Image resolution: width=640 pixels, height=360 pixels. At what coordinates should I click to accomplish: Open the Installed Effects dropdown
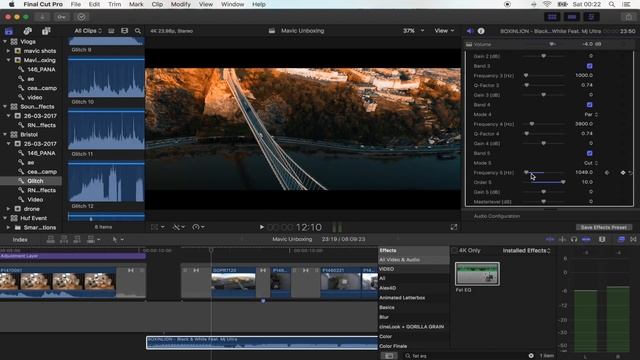pos(527,250)
